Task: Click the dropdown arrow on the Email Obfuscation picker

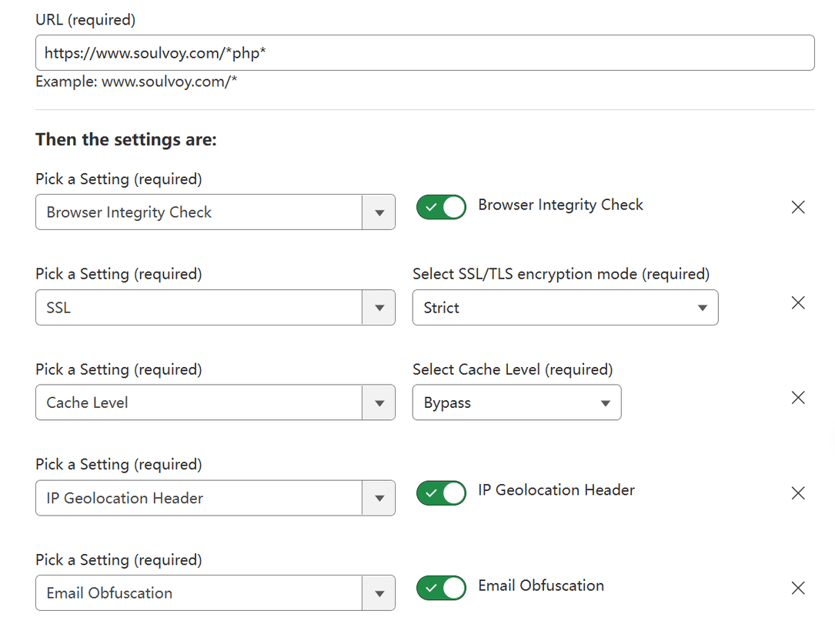Action: click(x=379, y=592)
